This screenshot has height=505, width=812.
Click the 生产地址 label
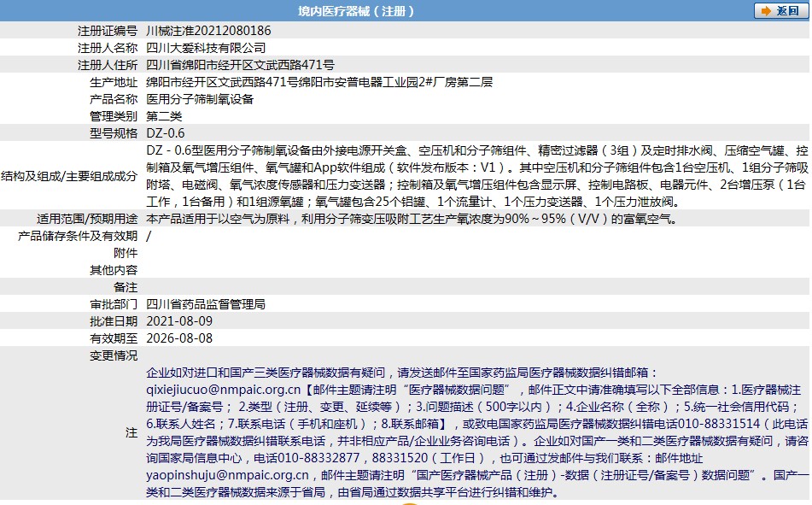click(x=114, y=82)
